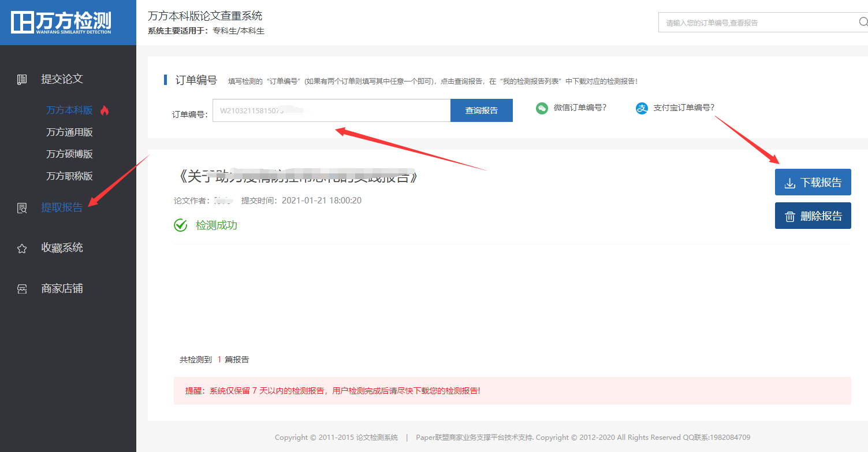Click the 系统主要适用于: 专科生/本科生 subtitle
Image resolution: width=868 pixels, height=452 pixels.
[206, 31]
